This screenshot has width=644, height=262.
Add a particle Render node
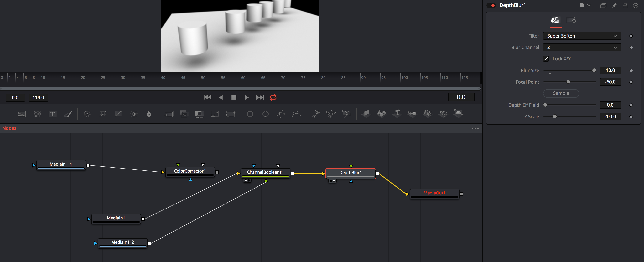pos(346,114)
